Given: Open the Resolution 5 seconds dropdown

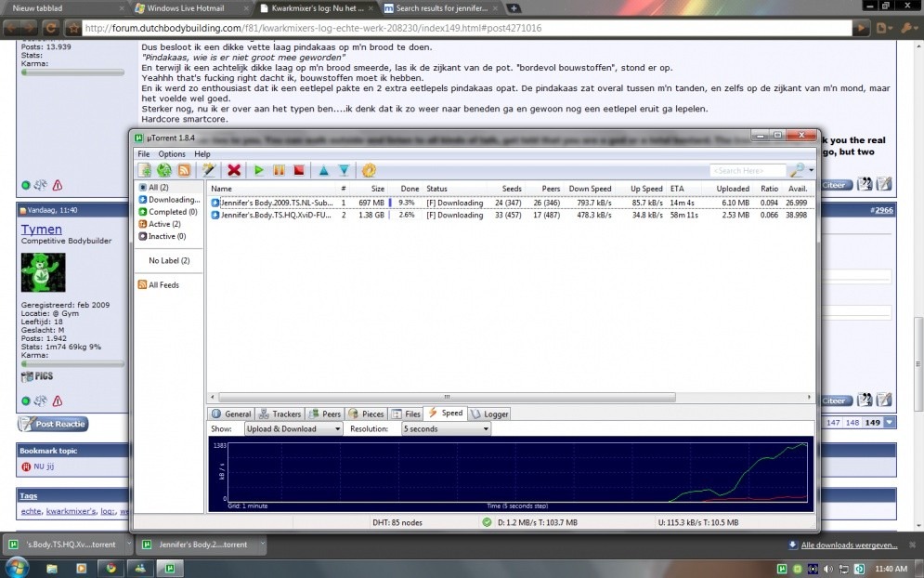Looking at the screenshot, I should click(x=445, y=429).
